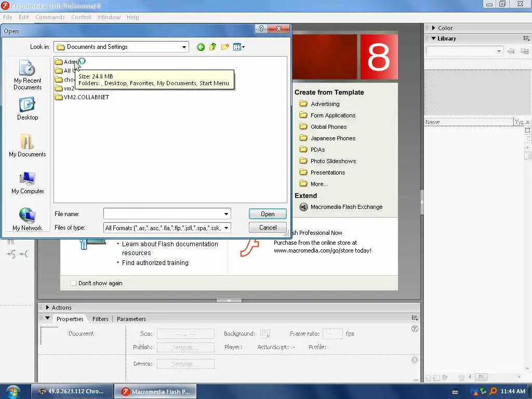
Task: Open the Help menu
Action: 133,17
